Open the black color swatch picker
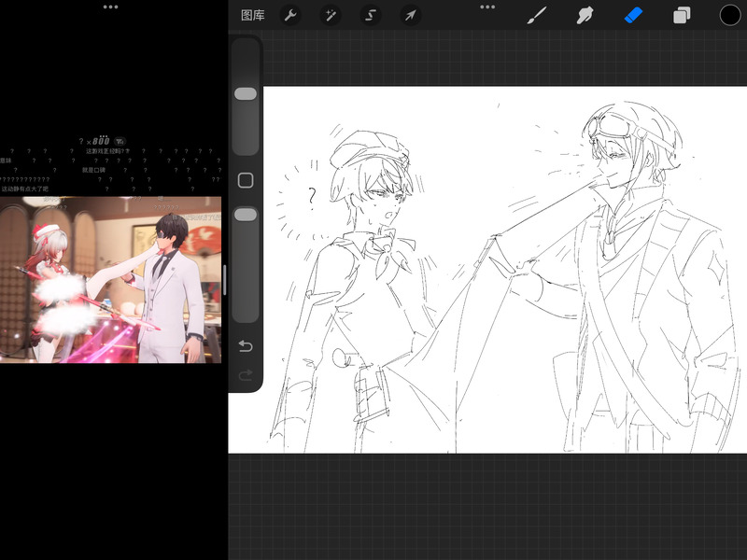 click(730, 15)
